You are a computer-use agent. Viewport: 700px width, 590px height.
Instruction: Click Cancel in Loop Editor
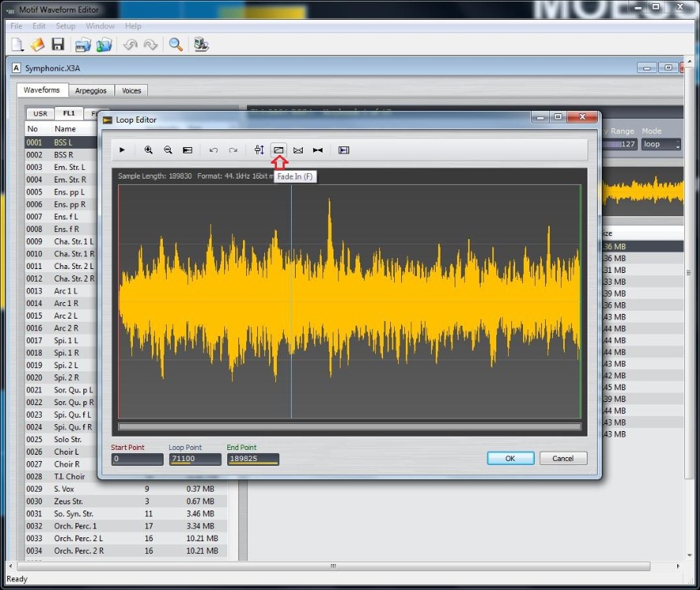point(563,459)
